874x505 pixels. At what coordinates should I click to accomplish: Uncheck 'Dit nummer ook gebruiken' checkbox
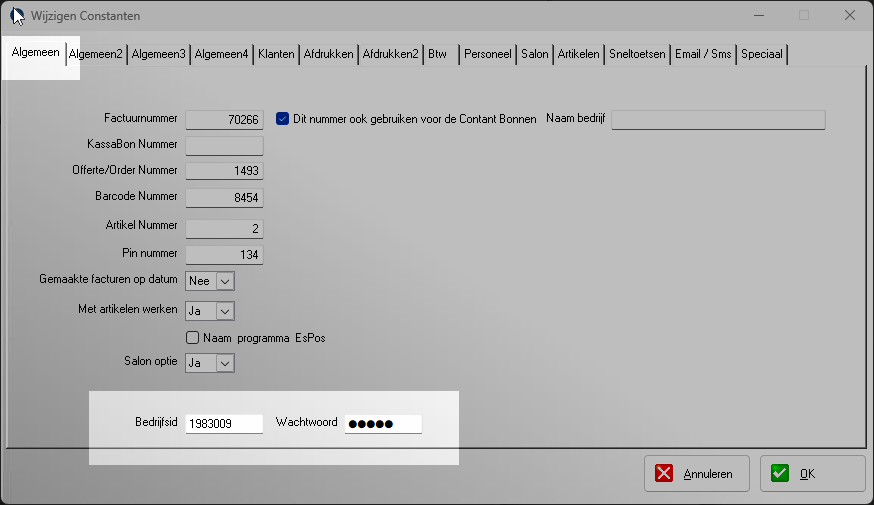[282, 119]
